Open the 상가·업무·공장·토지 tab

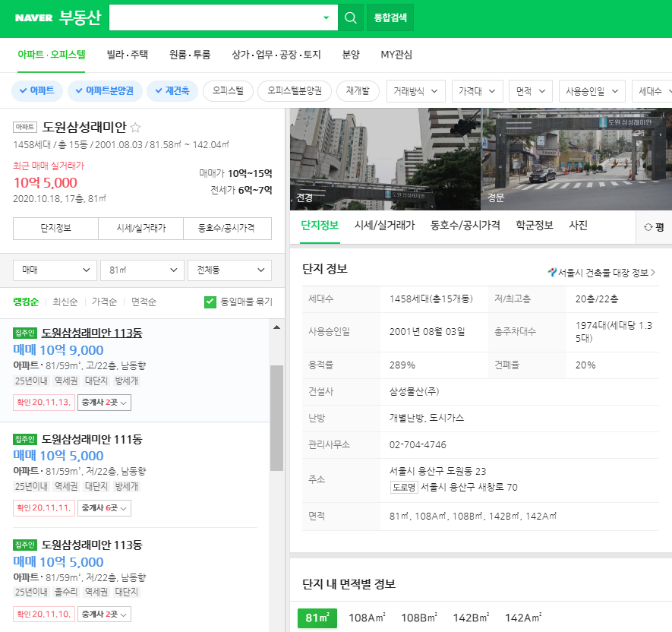276,55
